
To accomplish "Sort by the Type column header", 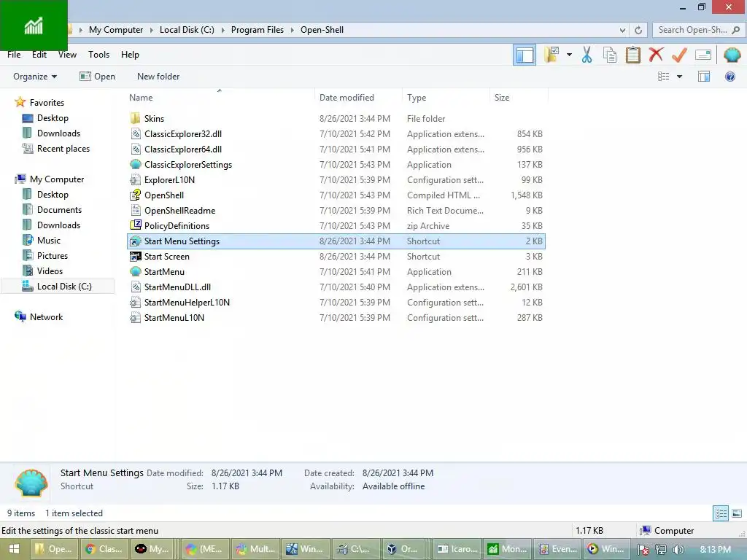I will coord(446,97).
